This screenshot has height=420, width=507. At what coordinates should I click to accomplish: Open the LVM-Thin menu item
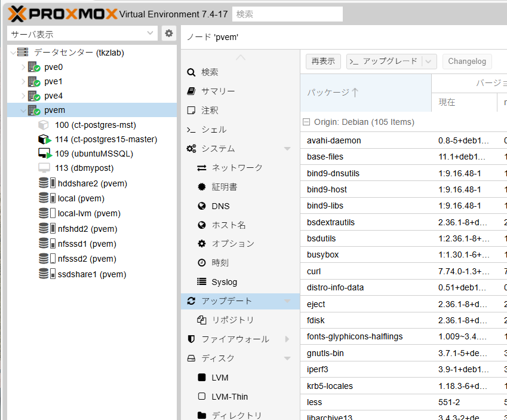tap(240, 397)
